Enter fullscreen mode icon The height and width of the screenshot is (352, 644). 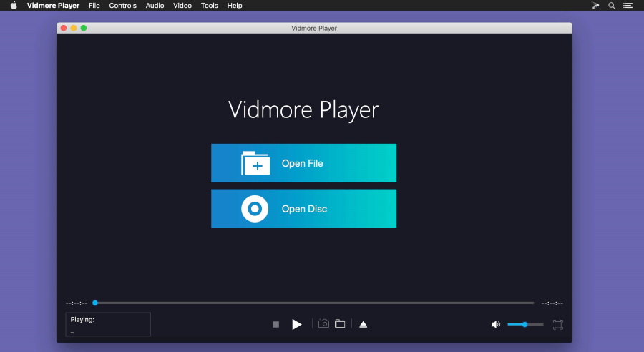coord(557,325)
